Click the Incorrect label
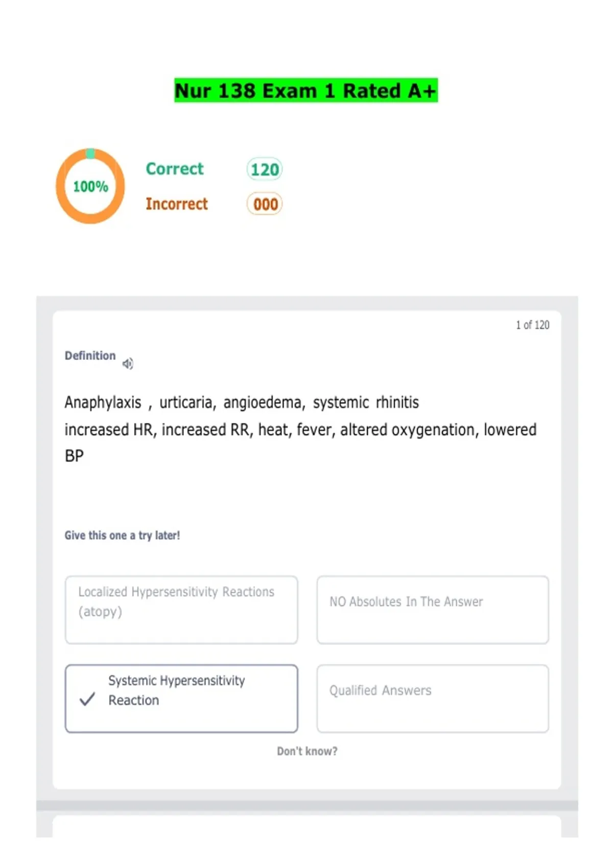Screen dimensions: 613x868 click(177, 204)
